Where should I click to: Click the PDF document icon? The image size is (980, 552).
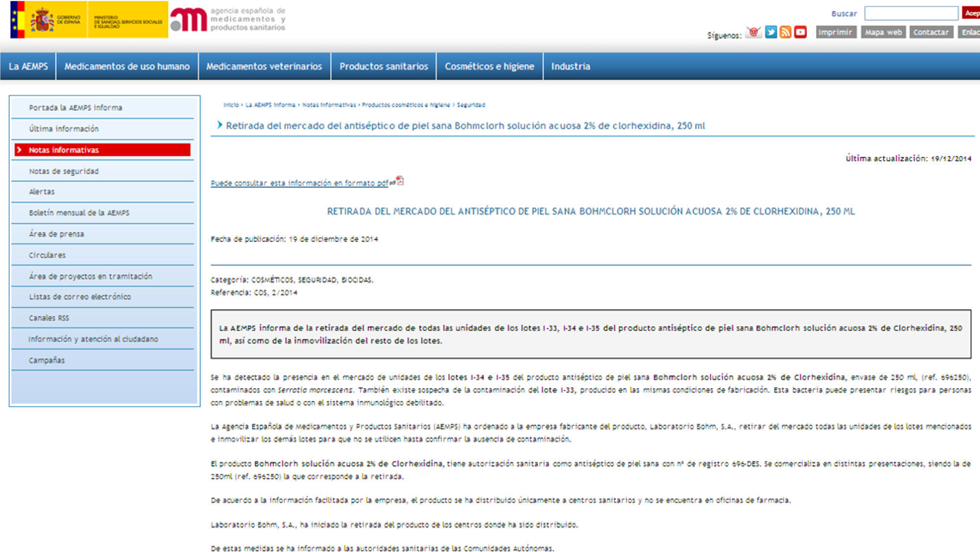point(400,181)
